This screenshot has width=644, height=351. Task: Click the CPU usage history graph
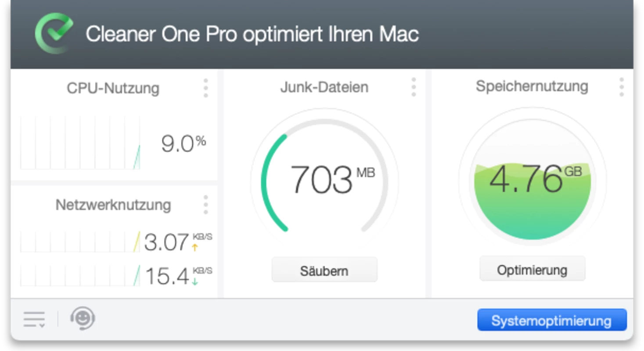pos(80,143)
